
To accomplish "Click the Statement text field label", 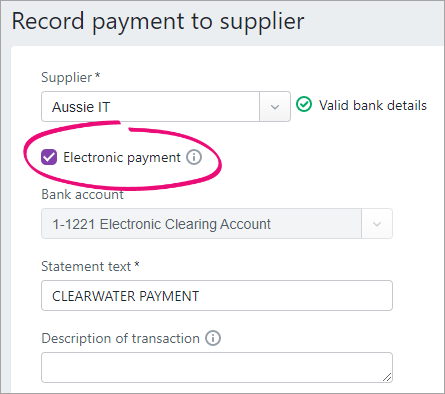I will click(90, 266).
